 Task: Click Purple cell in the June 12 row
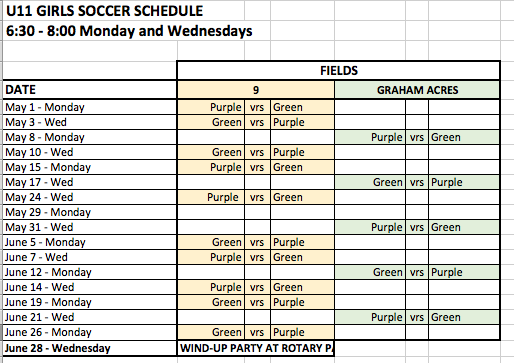(464, 272)
